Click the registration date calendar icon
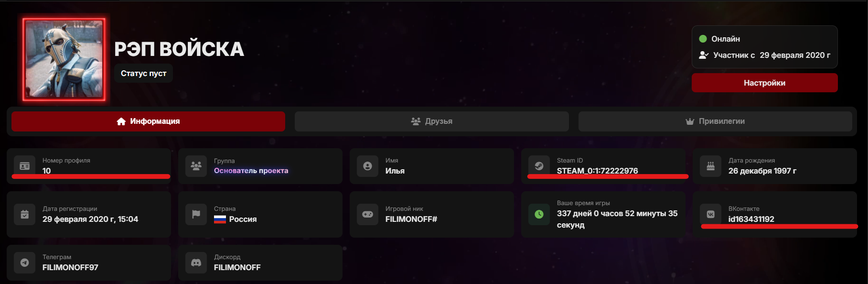This screenshot has height=284, width=868. coord(24,214)
